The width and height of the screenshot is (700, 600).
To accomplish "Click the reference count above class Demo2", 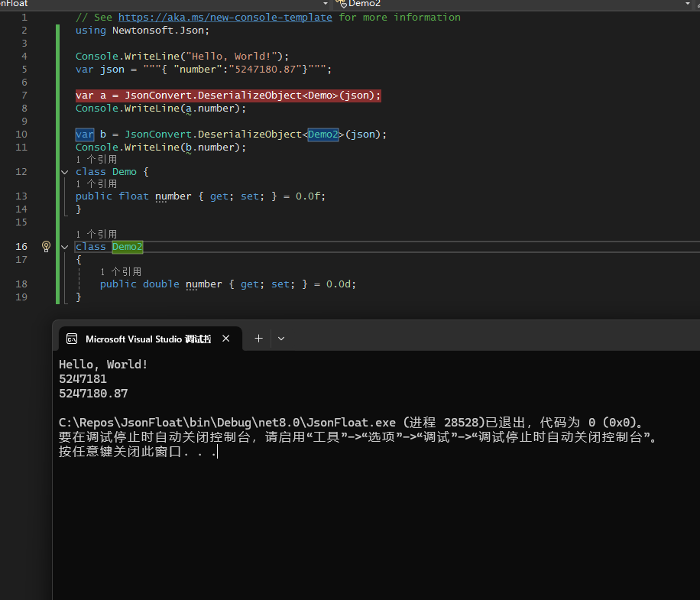I will pos(96,235).
